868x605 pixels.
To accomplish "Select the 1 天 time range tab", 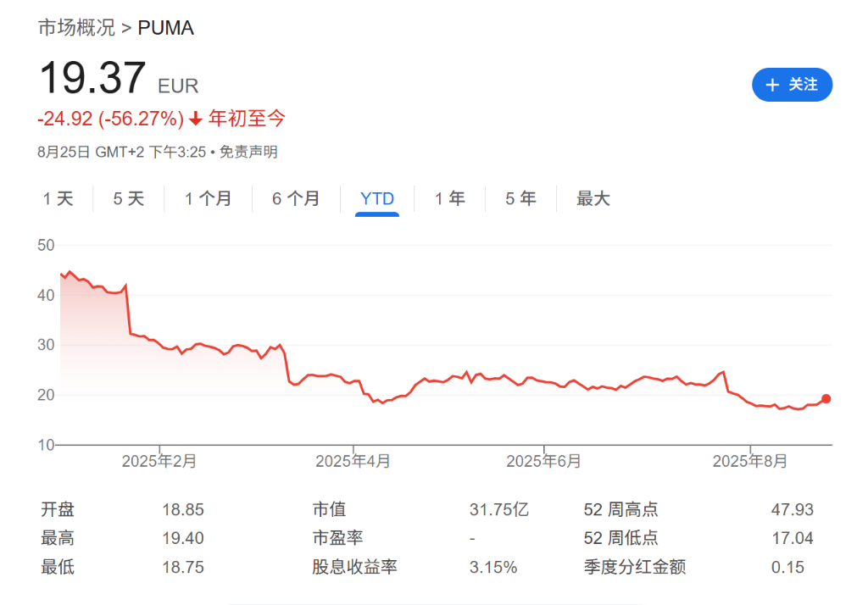I will [58, 199].
